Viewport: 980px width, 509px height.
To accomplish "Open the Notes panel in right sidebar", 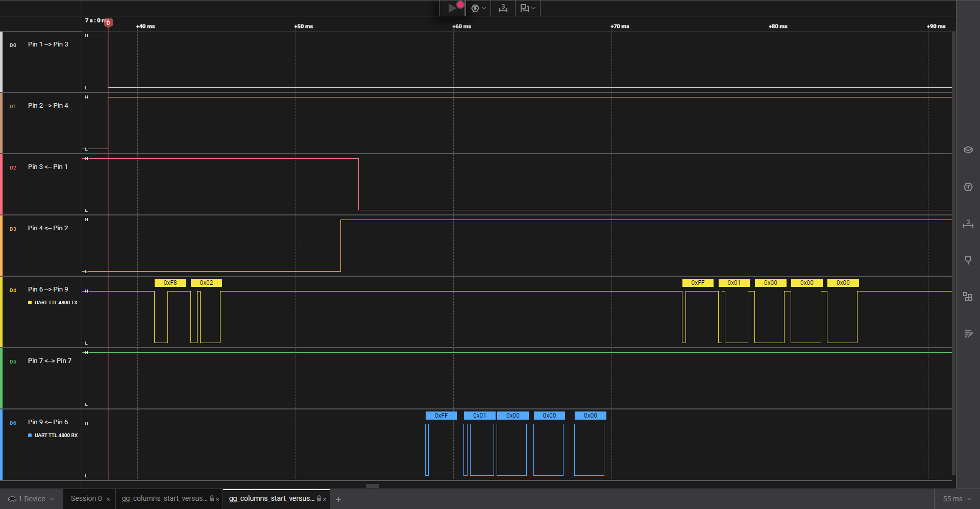I will (x=968, y=334).
